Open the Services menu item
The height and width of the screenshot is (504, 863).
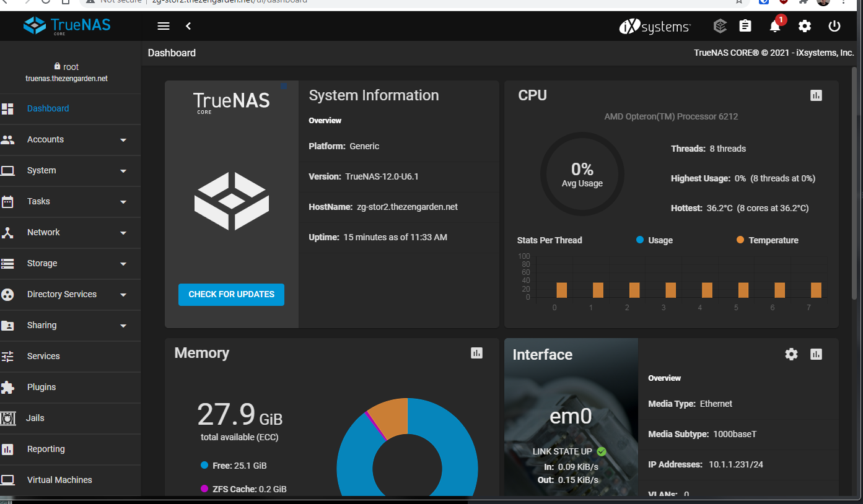pos(70,356)
